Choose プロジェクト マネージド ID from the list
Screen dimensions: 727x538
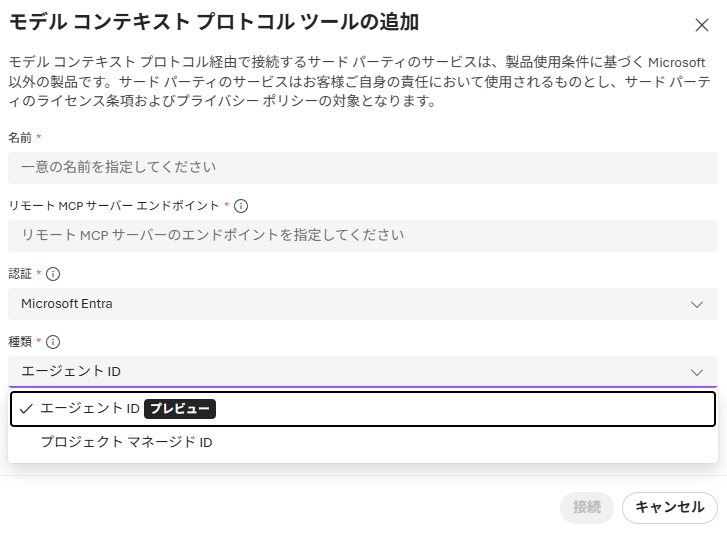coord(126,442)
